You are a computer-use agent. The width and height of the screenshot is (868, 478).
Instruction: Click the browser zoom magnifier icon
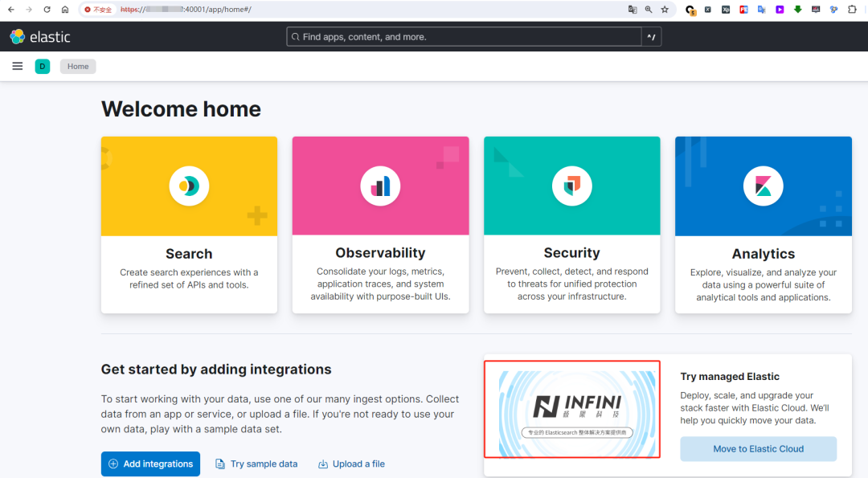click(649, 10)
